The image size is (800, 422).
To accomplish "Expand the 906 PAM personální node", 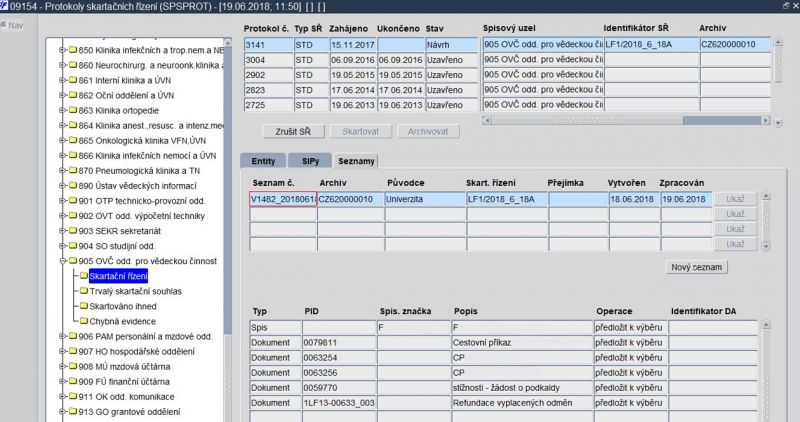I will (61, 336).
